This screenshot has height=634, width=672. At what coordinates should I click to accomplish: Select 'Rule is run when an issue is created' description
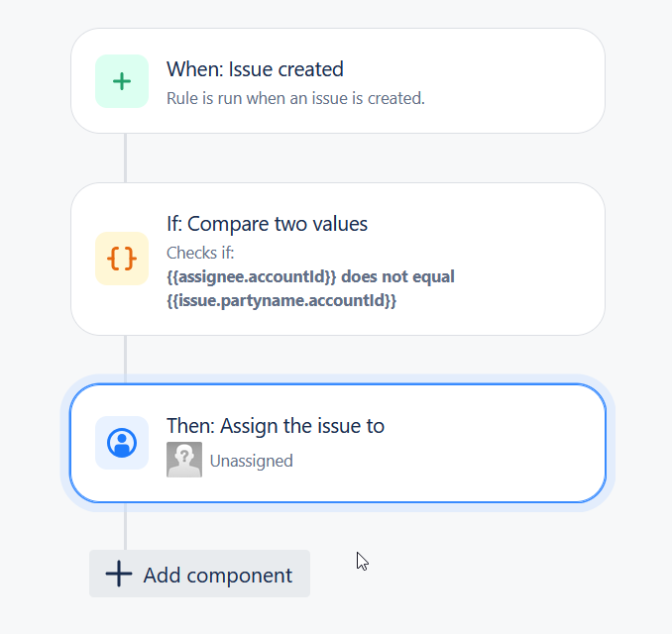pos(295,98)
